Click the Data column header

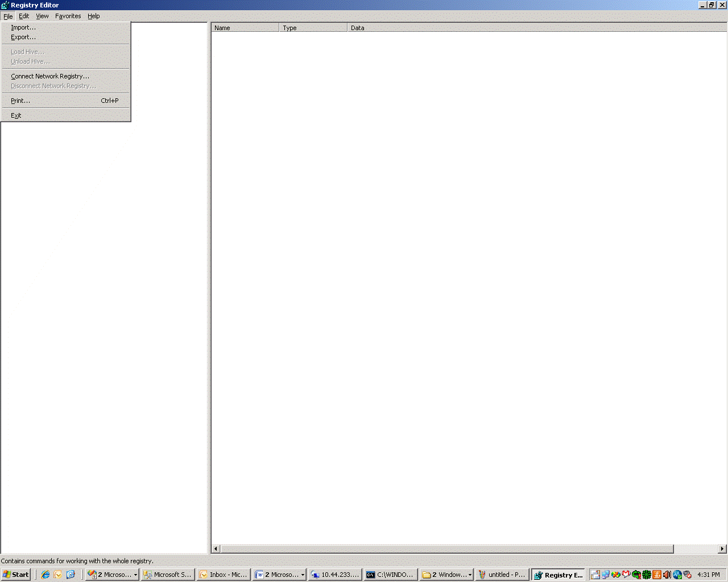[x=537, y=28]
